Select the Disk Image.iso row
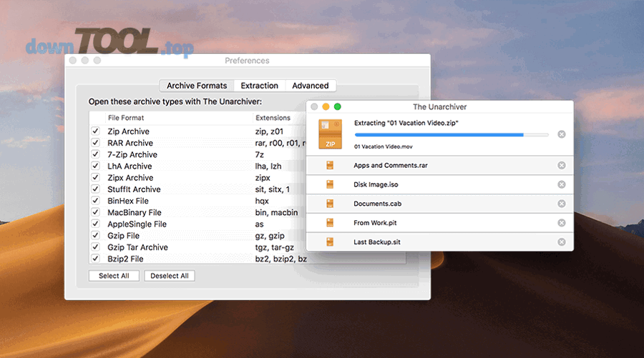The image size is (644, 358). (439, 184)
